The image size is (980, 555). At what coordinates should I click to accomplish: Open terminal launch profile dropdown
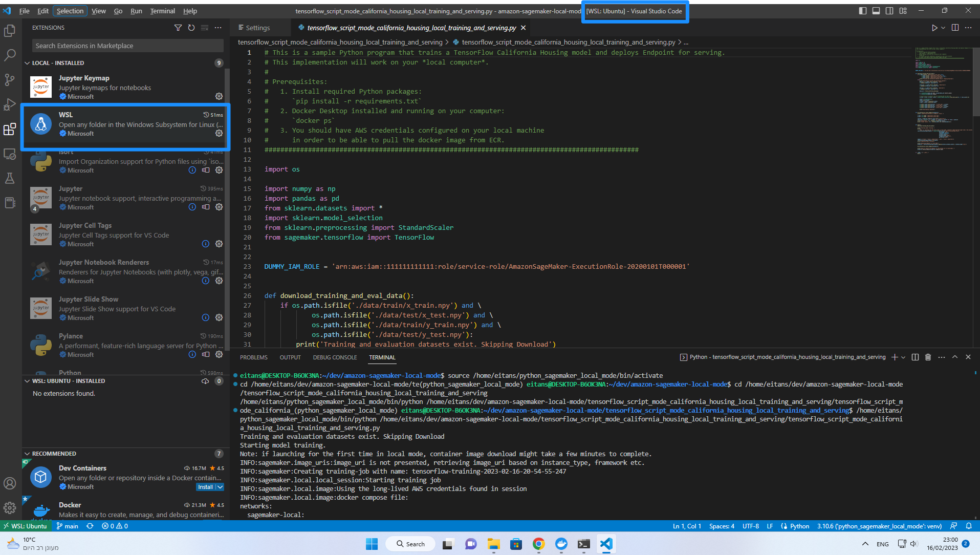(x=903, y=357)
